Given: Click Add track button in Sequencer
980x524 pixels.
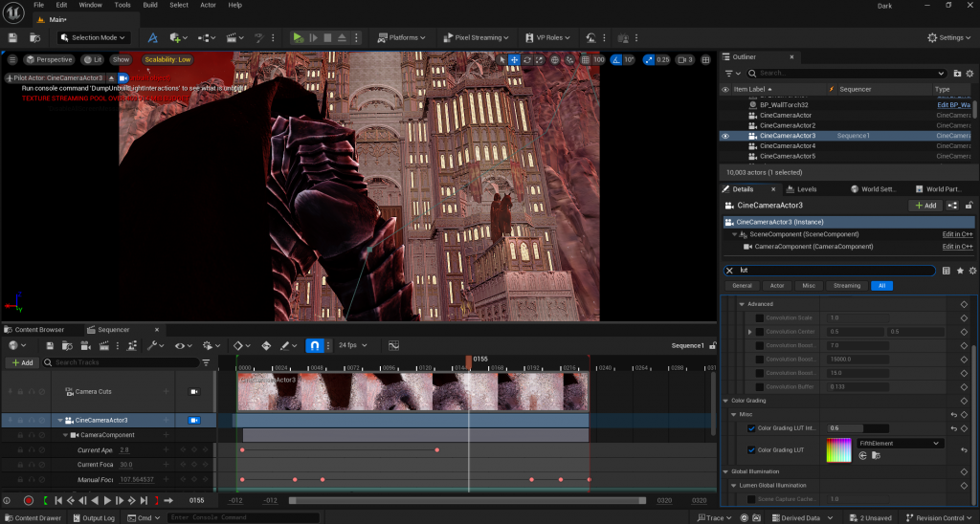Looking at the screenshot, I should pyautogui.click(x=22, y=362).
